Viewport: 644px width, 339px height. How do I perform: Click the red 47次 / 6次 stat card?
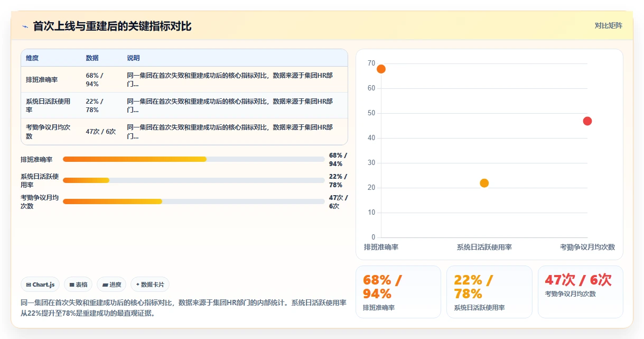[581, 292]
